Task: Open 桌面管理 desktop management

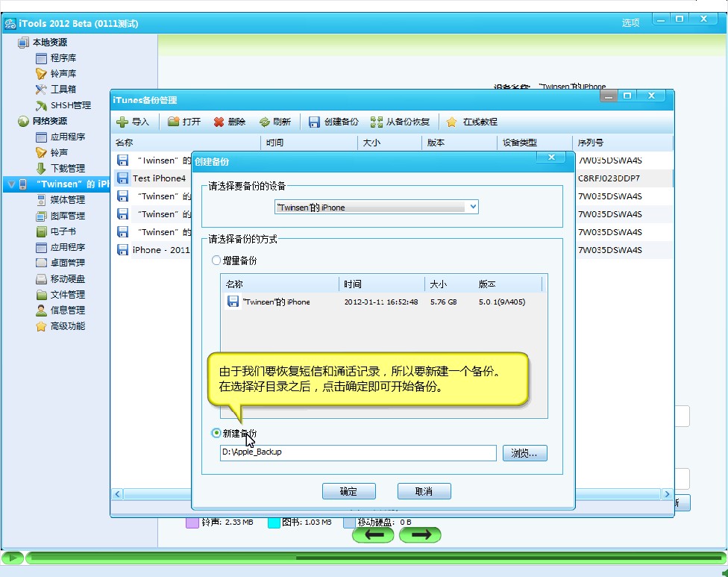Action: point(60,263)
